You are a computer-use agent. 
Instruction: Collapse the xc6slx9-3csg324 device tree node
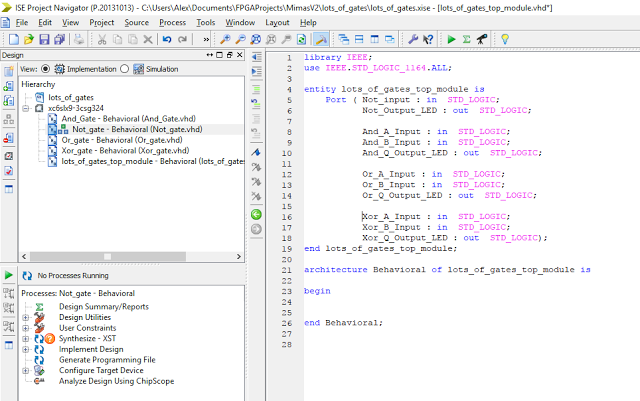click(x=27, y=108)
